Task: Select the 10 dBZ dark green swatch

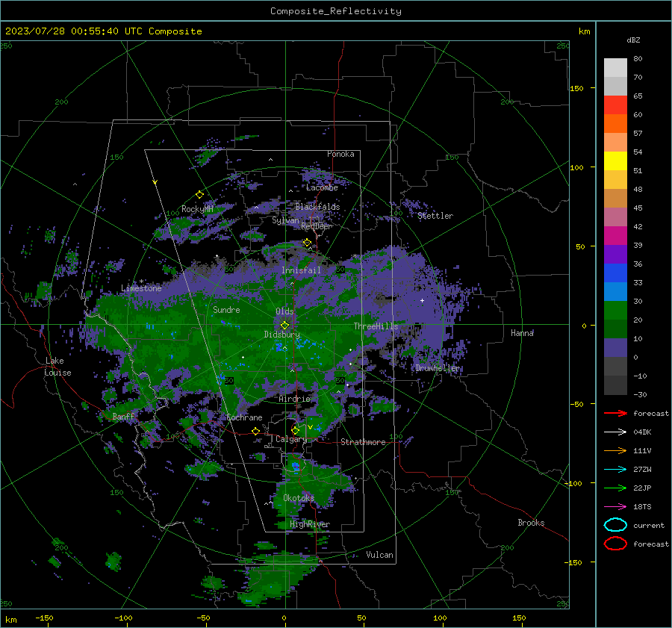Action: (615, 329)
